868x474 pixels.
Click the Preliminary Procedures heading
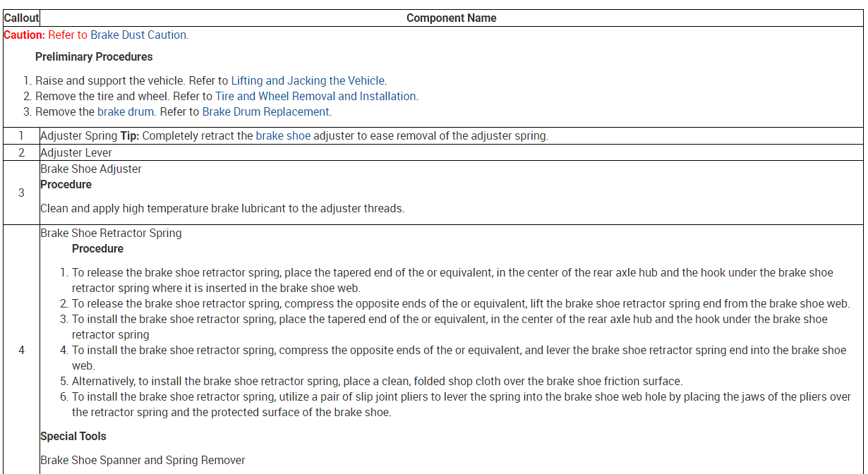[x=94, y=56]
